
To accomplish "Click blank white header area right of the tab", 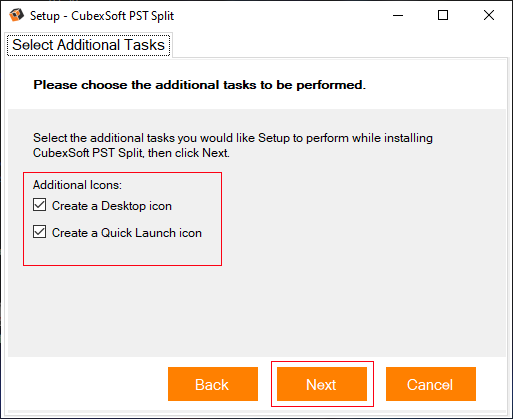I will click(x=340, y=45).
